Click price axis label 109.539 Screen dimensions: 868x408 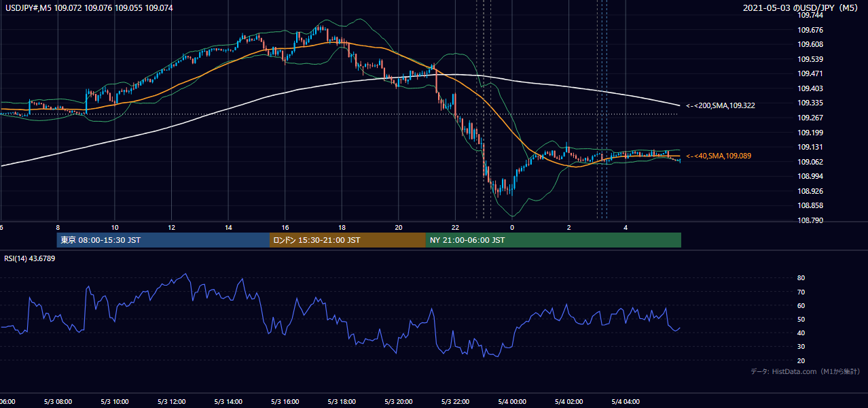click(x=810, y=60)
